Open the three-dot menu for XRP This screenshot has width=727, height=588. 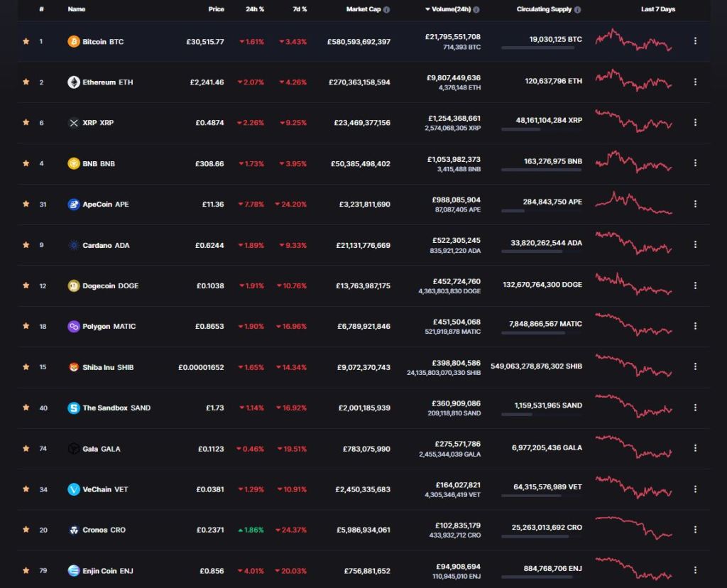695,123
